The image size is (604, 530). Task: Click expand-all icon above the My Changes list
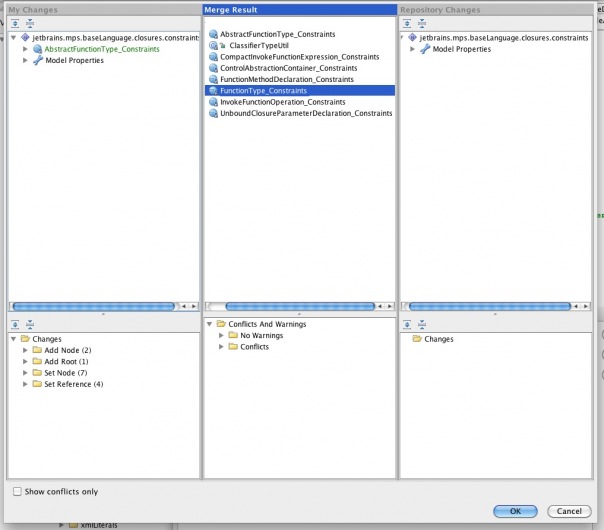coord(16,324)
